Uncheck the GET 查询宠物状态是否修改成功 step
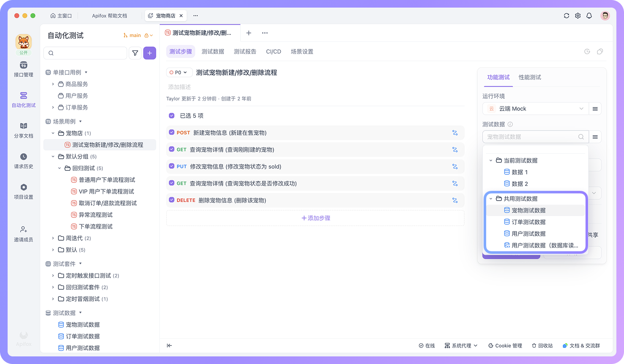The image size is (624, 364). point(172,183)
